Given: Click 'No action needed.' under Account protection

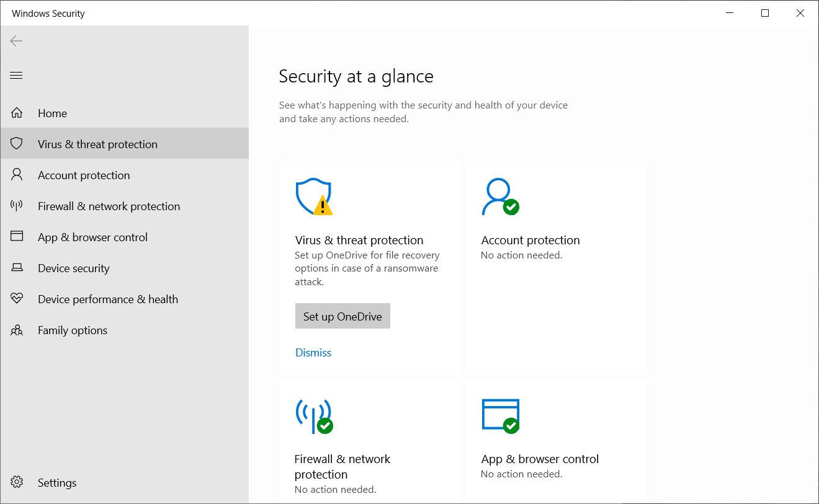Looking at the screenshot, I should (x=522, y=255).
